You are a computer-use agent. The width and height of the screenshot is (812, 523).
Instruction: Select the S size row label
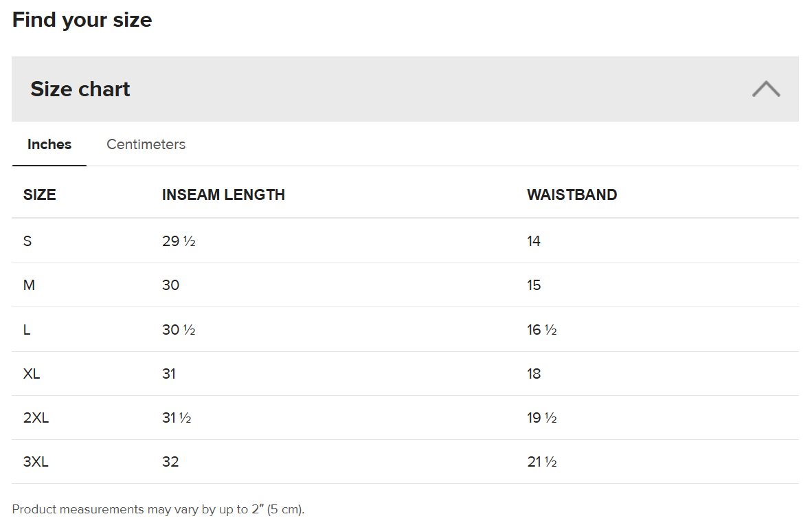point(27,241)
